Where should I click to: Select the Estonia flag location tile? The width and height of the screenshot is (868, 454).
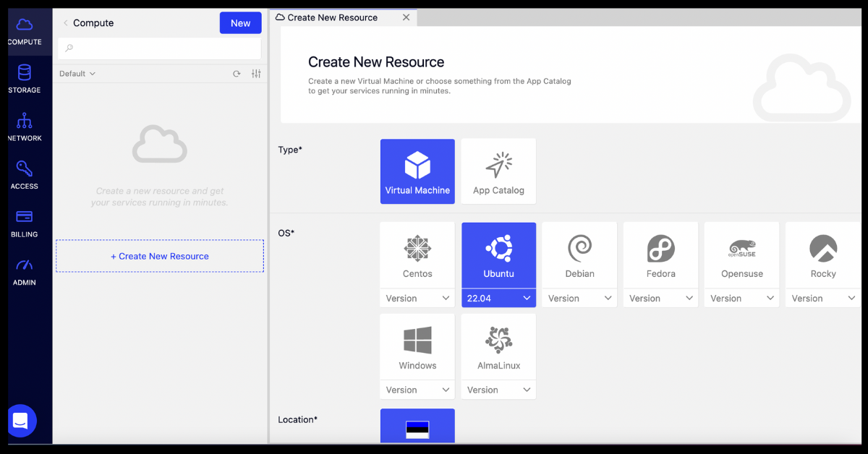(x=417, y=427)
